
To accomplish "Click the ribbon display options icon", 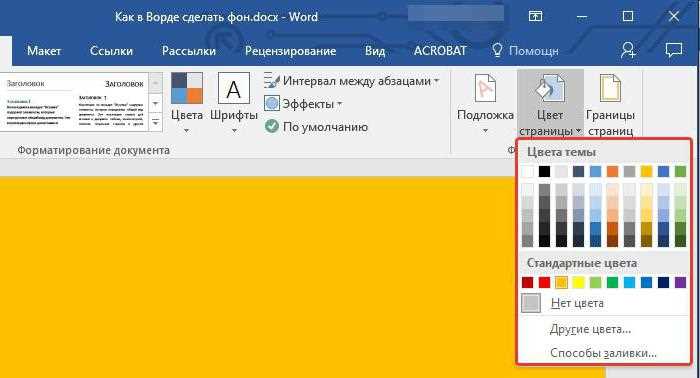I will point(535,17).
